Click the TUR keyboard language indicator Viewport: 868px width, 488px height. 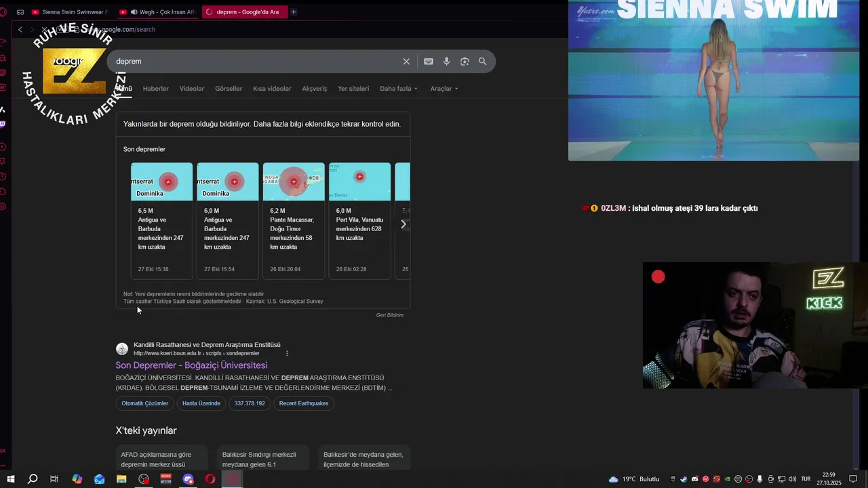(806, 479)
